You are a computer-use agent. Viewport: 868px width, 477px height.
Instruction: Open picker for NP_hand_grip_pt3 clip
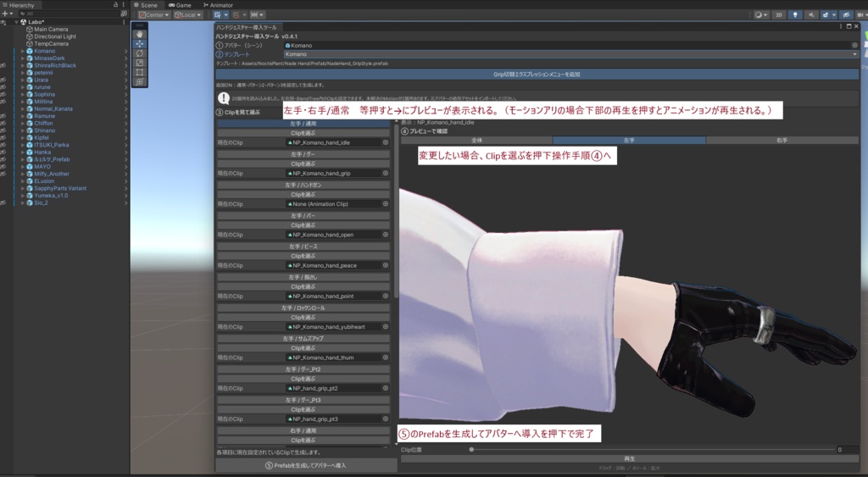pyautogui.click(x=386, y=419)
